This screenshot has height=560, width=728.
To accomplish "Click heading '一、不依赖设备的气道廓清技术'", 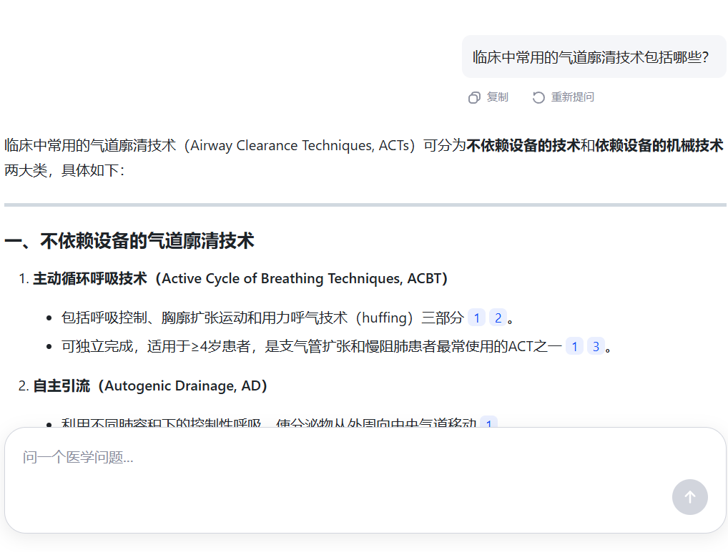I will point(129,241).
